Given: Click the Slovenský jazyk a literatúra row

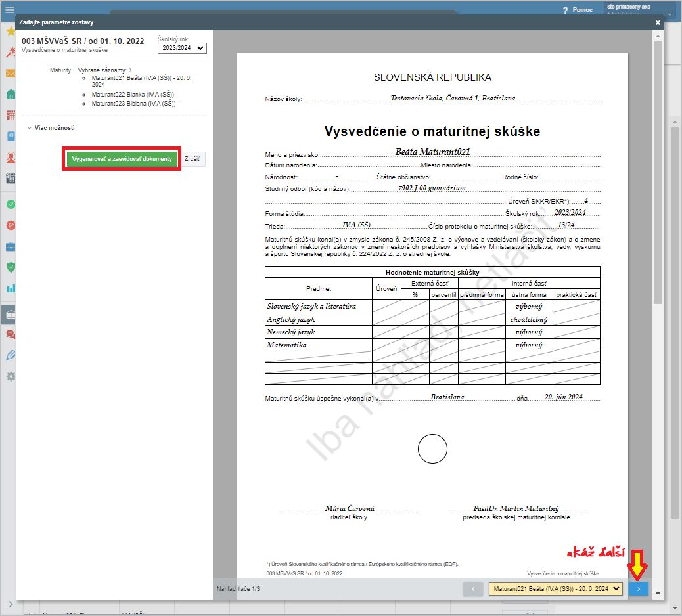Looking at the screenshot, I should (x=432, y=307).
